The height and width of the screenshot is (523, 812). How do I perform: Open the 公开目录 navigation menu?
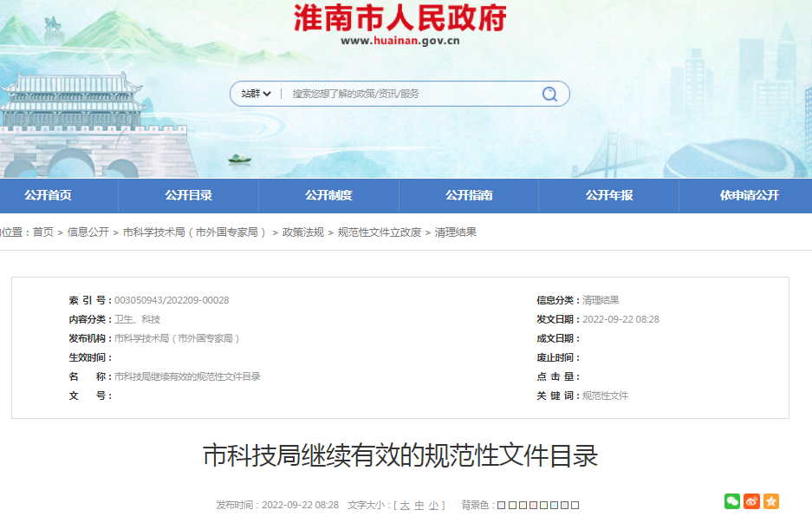(x=190, y=196)
